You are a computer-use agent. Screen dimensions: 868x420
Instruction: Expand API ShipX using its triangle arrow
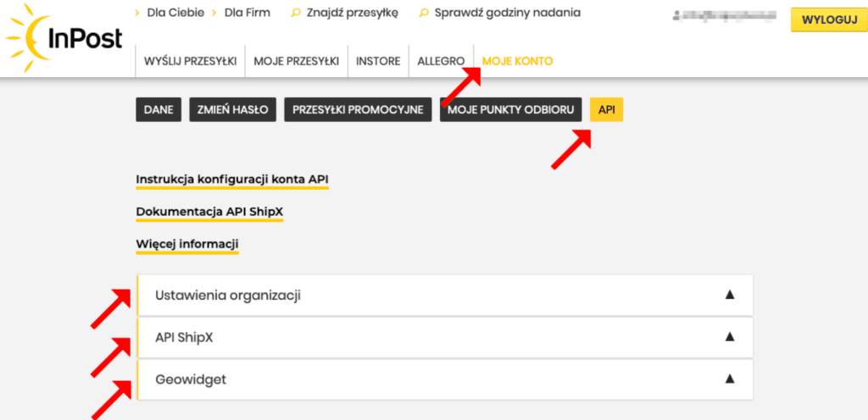click(729, 337)
